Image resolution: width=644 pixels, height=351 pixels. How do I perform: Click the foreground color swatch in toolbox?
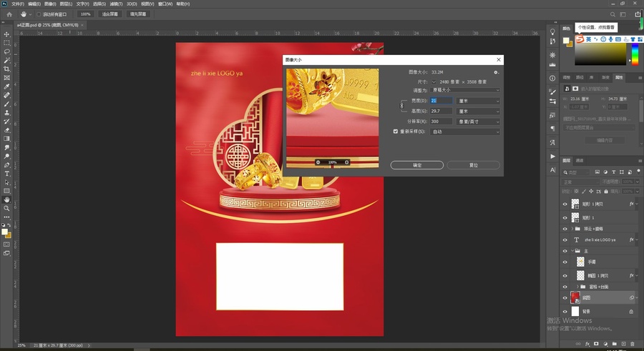pyautogui.click(x=4, y=232)
